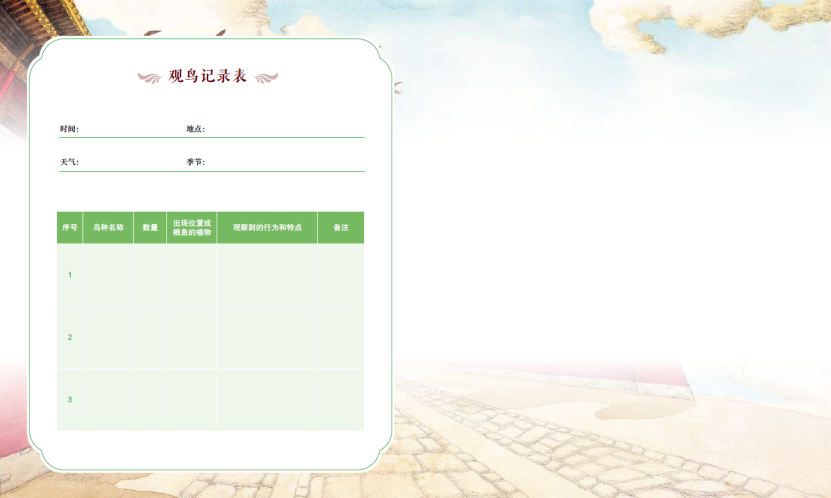This screenshot has width=831, height=498.
Task: Select the 天气 field line
Action: [x=122, y=162]
